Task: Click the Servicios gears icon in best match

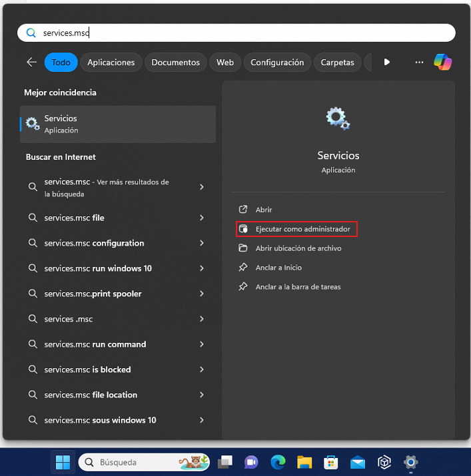Action: pyautogui.click(x=33, y=124)
